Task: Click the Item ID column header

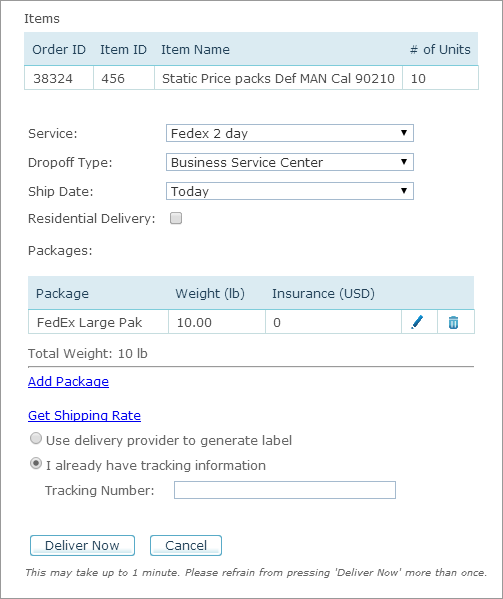Action: coord(123,49)
